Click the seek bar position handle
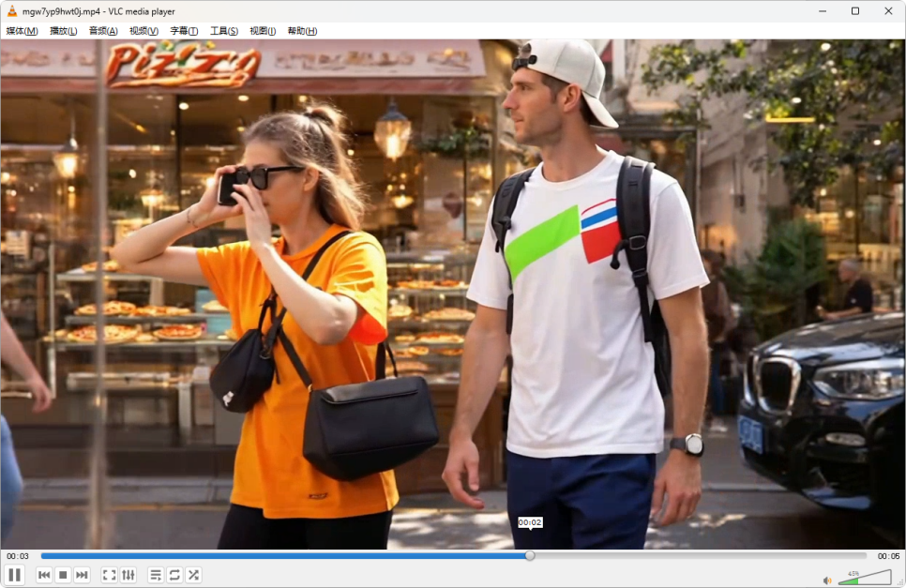The height and width of the screenshot is (588, 906). 530,556
